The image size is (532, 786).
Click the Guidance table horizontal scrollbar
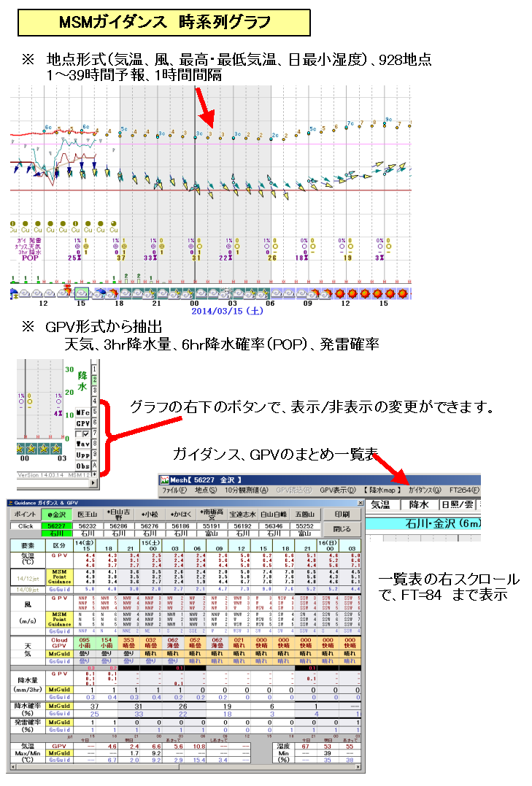(x=185, y=766)
